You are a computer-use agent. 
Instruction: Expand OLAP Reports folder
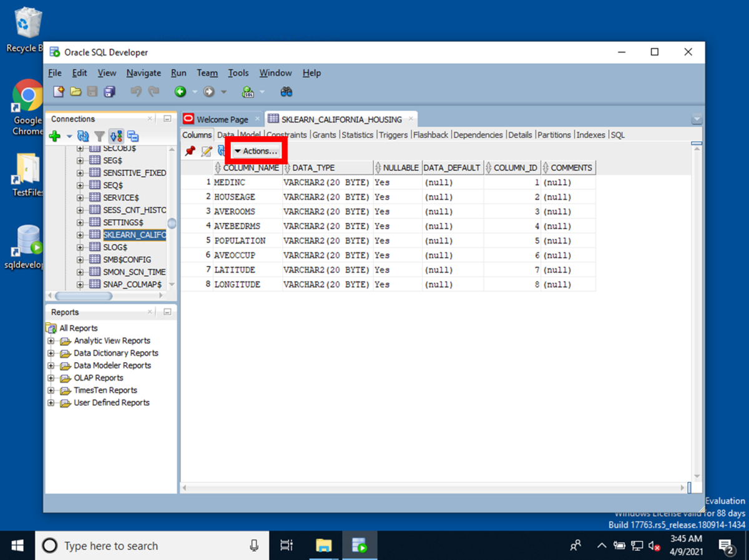(51, 378)
